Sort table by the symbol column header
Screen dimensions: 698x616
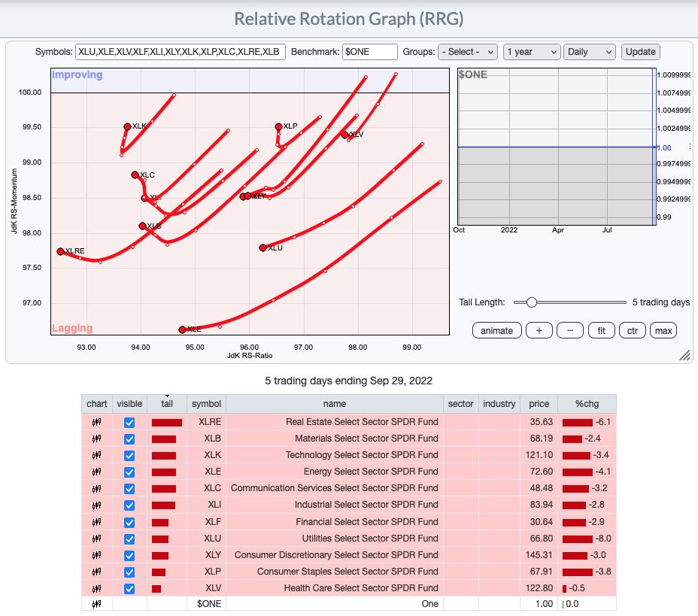pyautogui.click(x=207, y=404)
